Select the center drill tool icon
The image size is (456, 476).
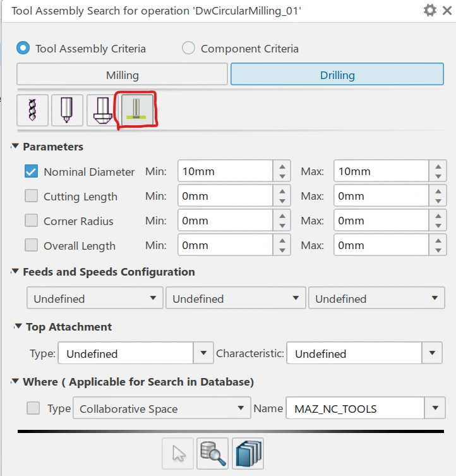(x=67, y=110)
